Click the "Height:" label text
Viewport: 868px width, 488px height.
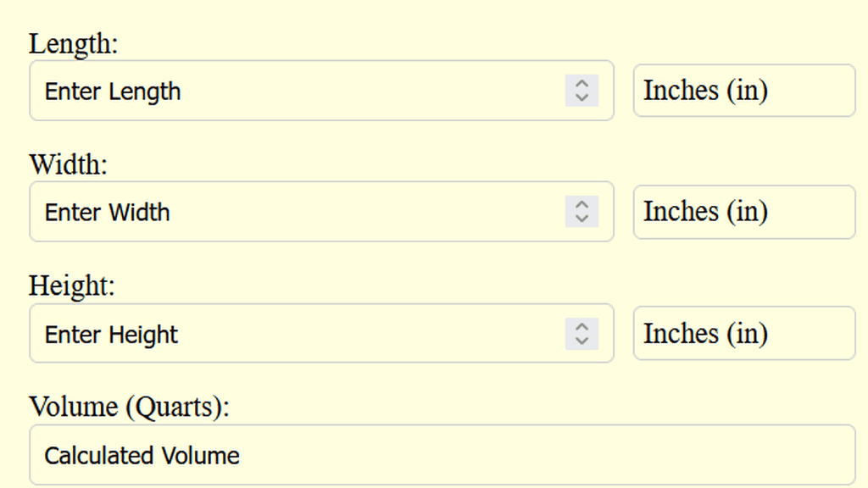71,286
